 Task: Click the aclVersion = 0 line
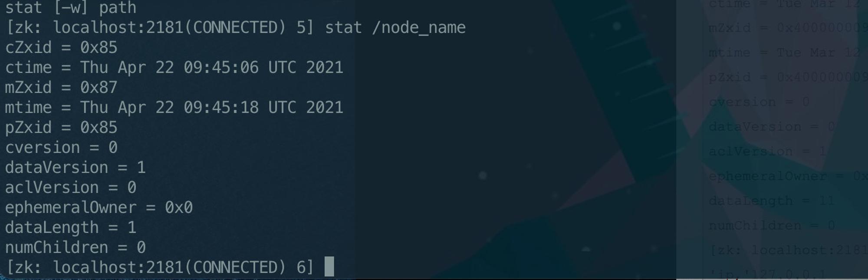tap(71, 188)
